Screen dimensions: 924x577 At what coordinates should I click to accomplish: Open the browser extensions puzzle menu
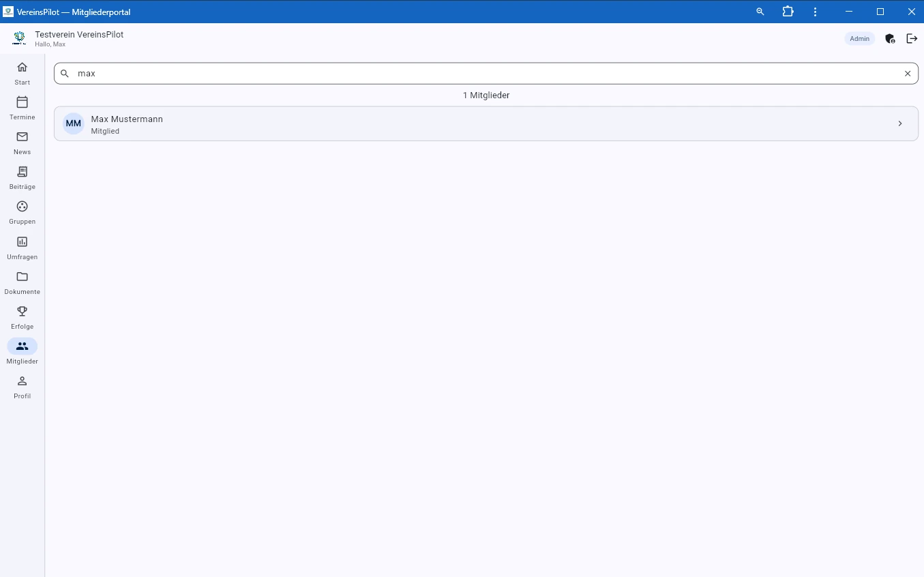[x=788, y=12]
